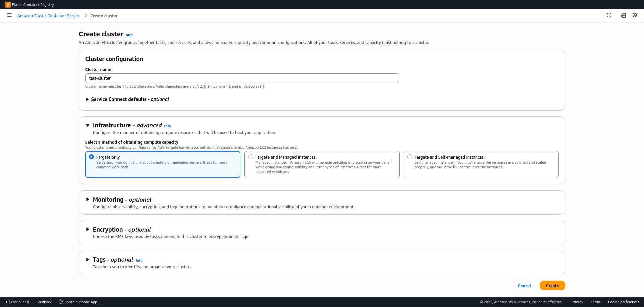Cancel cluster creation

(x=524, y=286)
